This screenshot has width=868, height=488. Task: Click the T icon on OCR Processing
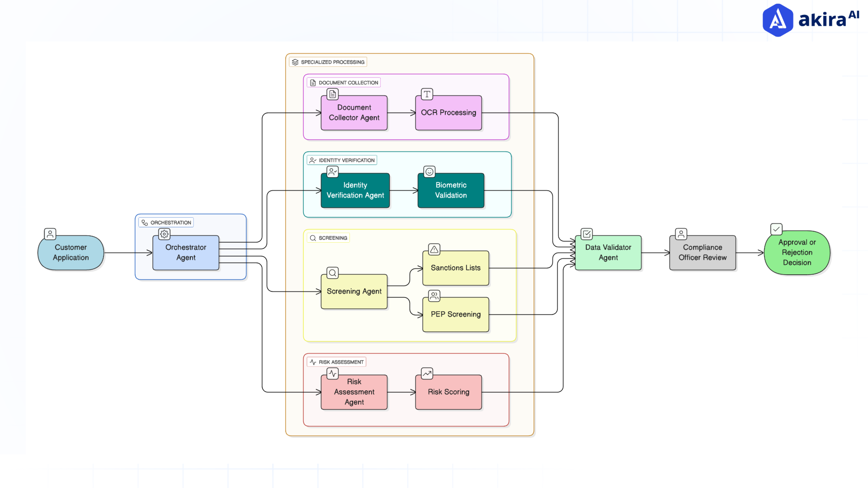coord(426,94)
